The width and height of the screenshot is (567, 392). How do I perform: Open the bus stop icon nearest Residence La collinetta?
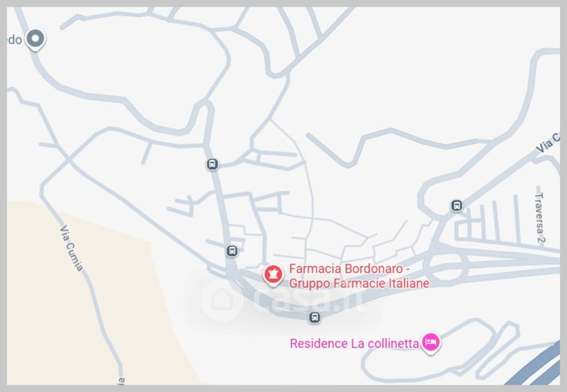[x=315, y=318]
